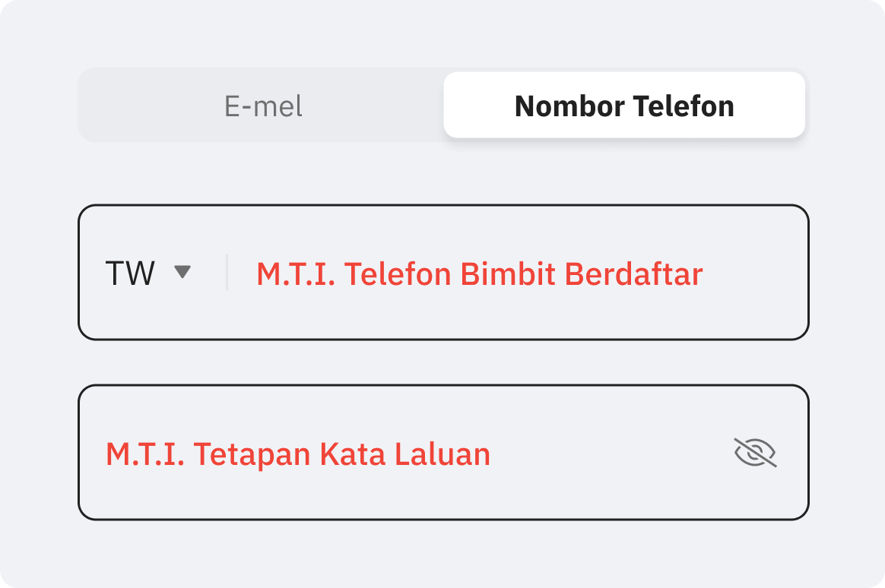
Task: Click the TW country code label
Action: pos(130,273)
